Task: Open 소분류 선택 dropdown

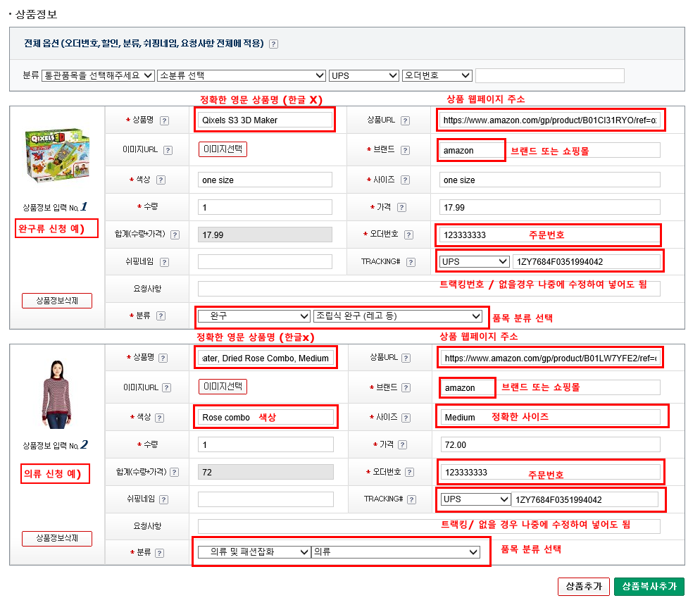Action: click(x=241, y=76)
